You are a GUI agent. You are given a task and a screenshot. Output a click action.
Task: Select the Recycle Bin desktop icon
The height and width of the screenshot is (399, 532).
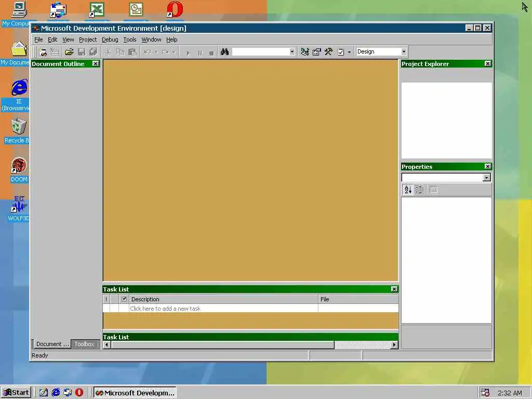[17, 131]
